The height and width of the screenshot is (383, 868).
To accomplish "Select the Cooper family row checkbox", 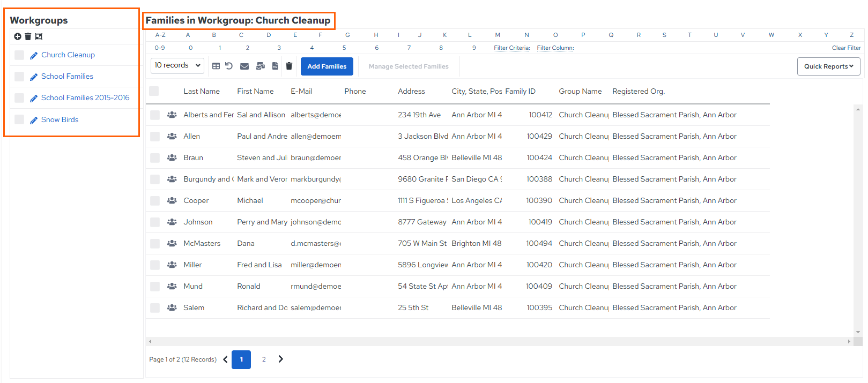I will pos(155,201).
